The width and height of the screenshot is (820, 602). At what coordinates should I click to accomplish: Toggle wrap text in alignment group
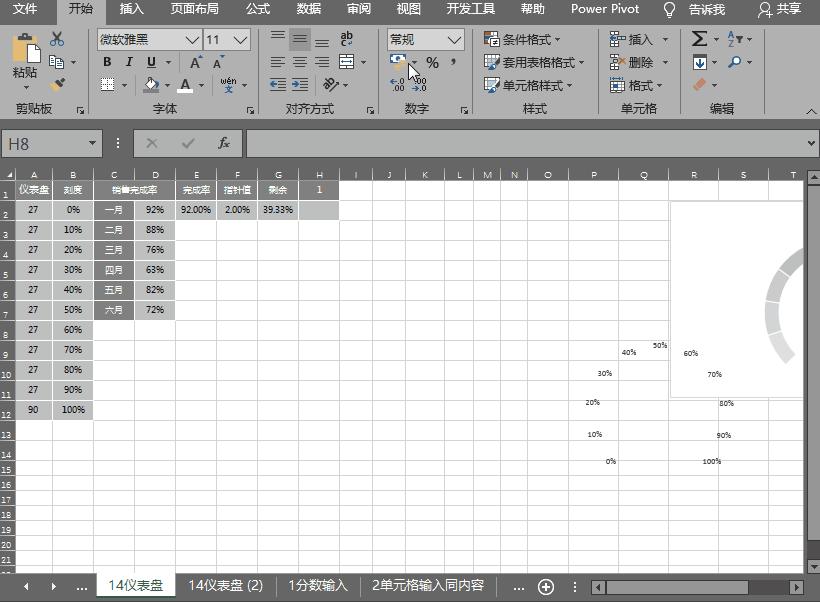pos(347,38)
